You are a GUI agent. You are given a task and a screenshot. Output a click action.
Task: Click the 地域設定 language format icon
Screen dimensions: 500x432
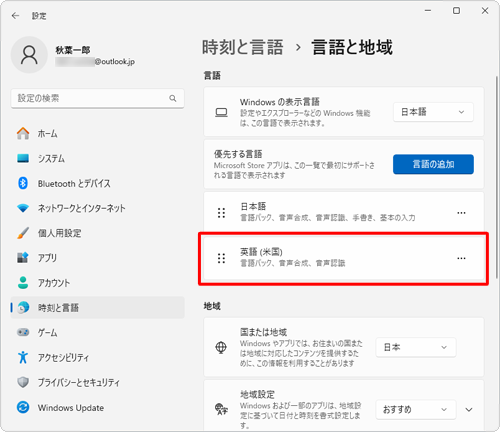pos(221,409)
